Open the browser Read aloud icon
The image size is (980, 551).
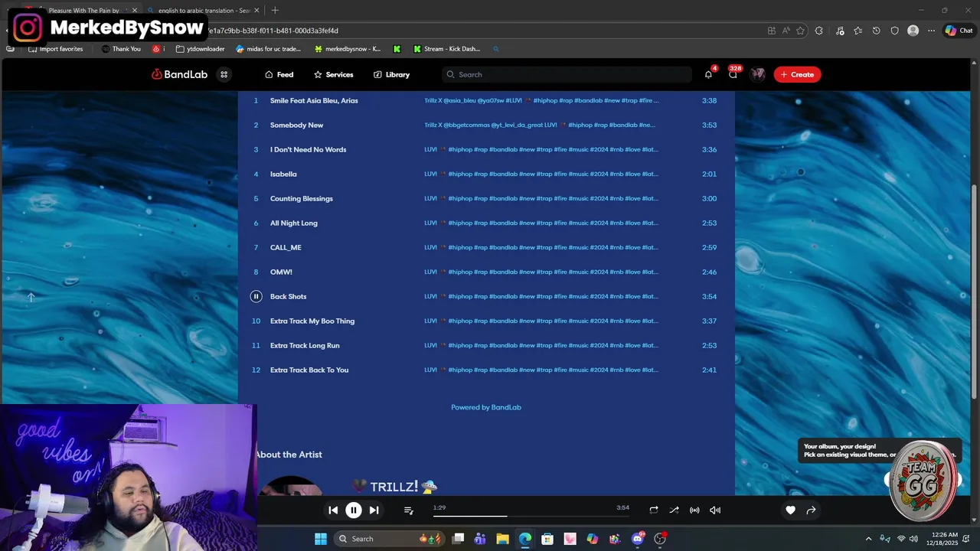click(786, 31)
